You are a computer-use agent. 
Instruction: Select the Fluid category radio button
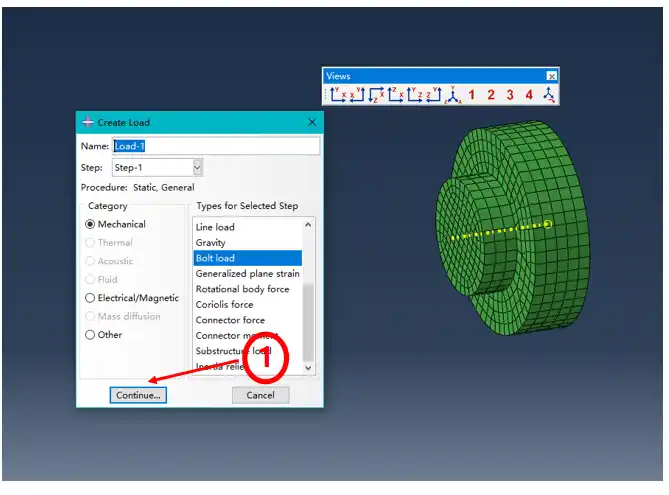tap(90, 280)
